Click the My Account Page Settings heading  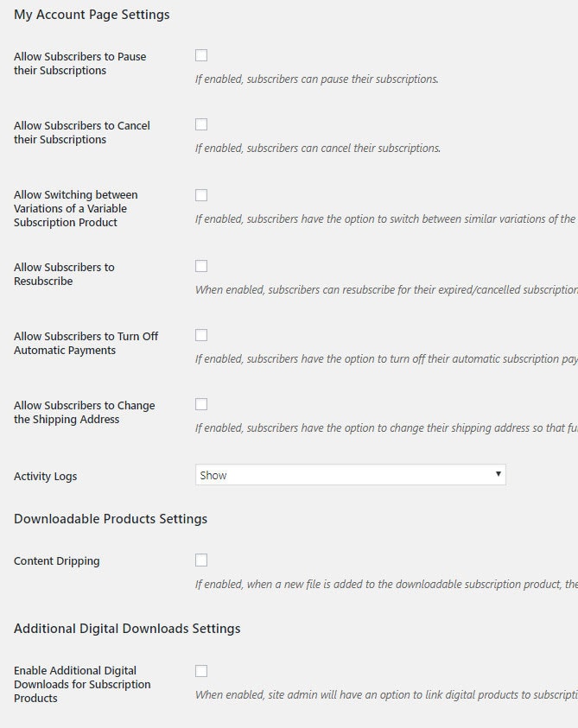(x=92, y=15)
